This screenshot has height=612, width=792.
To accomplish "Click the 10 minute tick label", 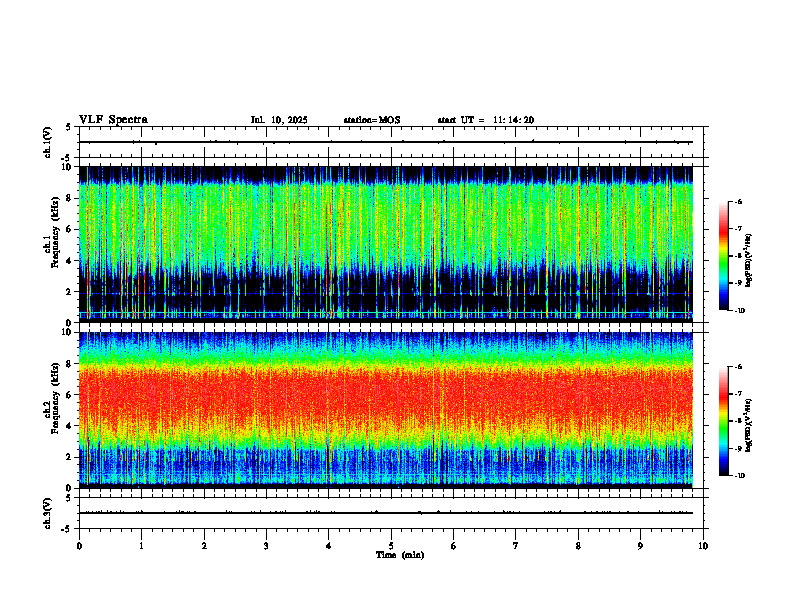I will coord(703,546).
